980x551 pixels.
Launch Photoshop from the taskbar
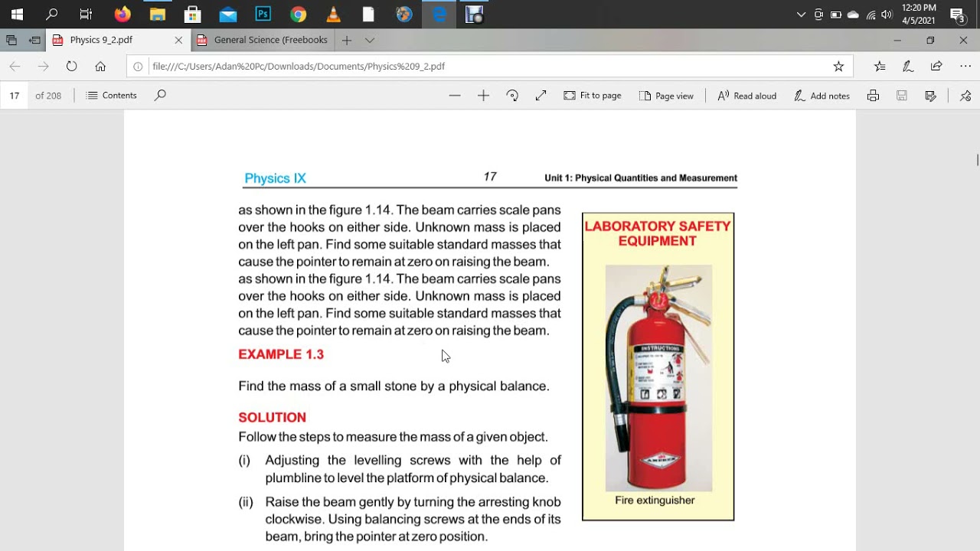(x=263, y=14)
